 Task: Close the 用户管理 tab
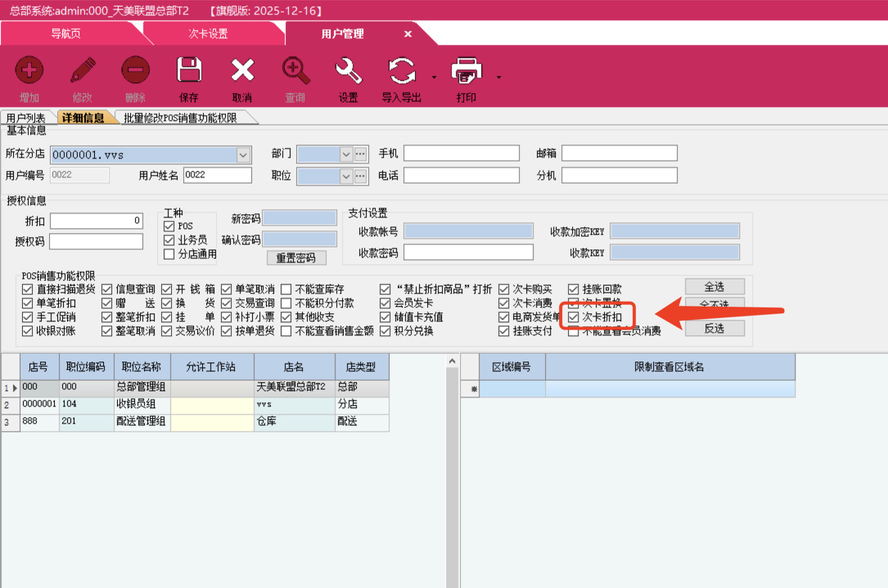[x=408, y=34]
